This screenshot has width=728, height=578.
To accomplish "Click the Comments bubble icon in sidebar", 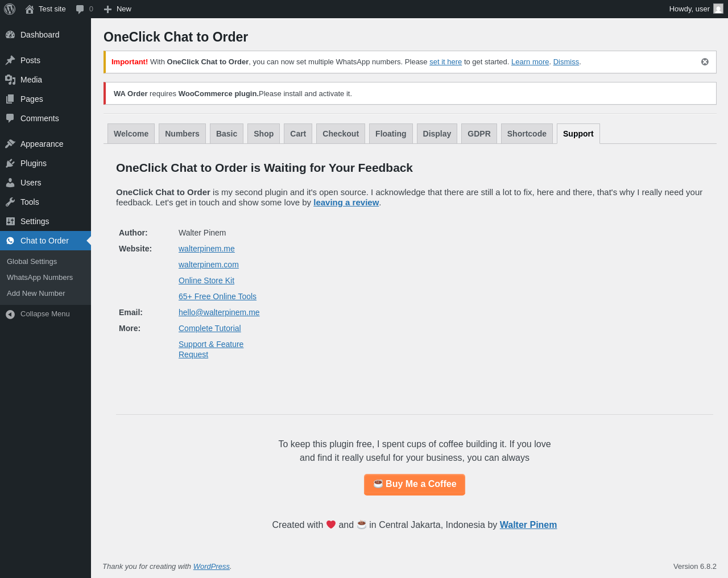I will pos(10,118).
